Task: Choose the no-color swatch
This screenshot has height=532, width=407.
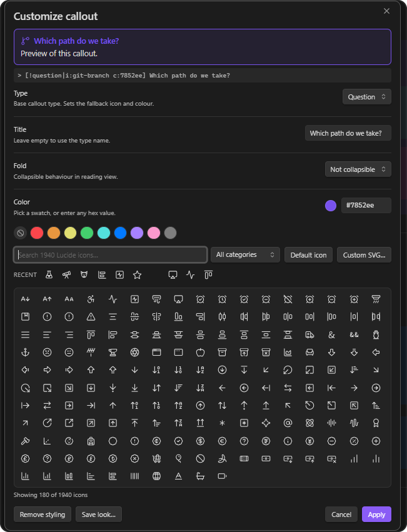Action: click(21, 233)
